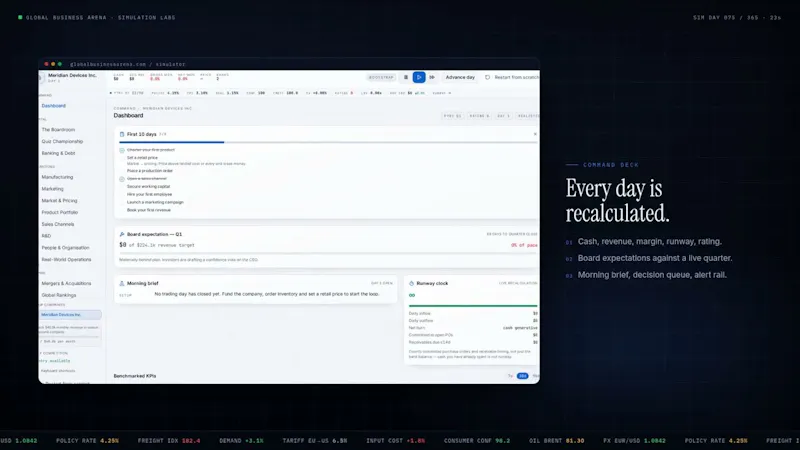
Task: Click First 10 days progress bar
Action: [x=327, y=142]
